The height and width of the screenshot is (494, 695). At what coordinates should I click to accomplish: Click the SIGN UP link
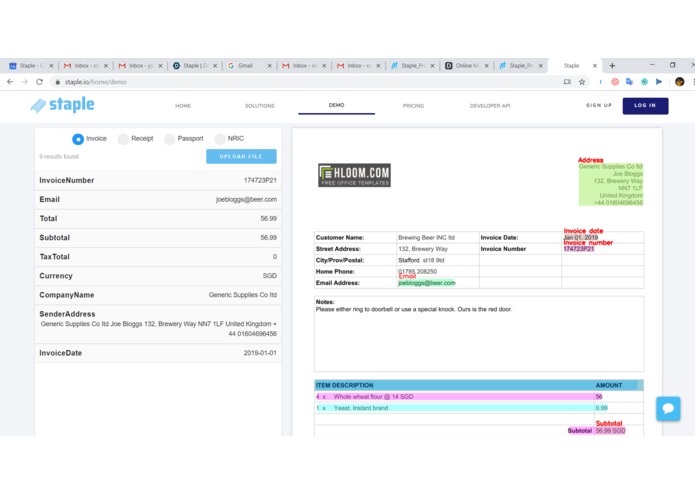tap(599, 105)
